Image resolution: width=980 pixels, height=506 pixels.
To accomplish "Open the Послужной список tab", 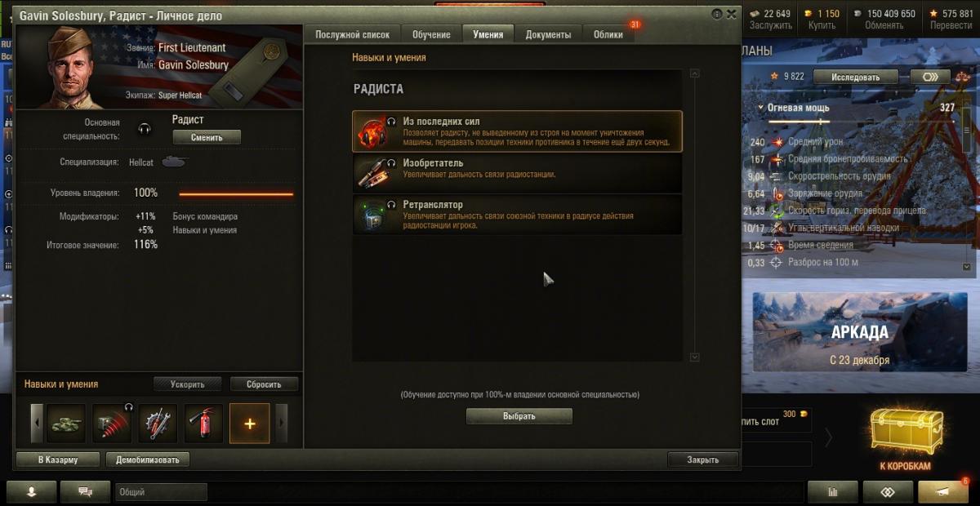I will (353, 34).
